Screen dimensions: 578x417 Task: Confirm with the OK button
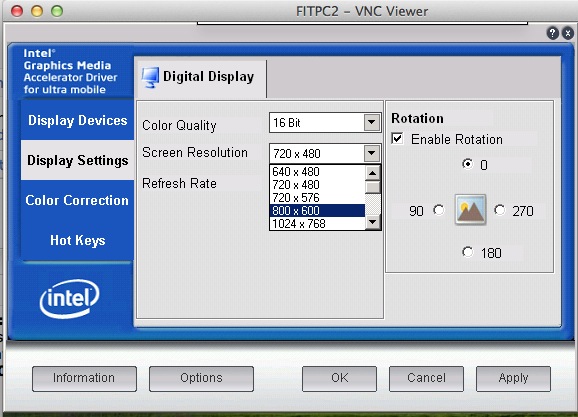tap(339, 378)
